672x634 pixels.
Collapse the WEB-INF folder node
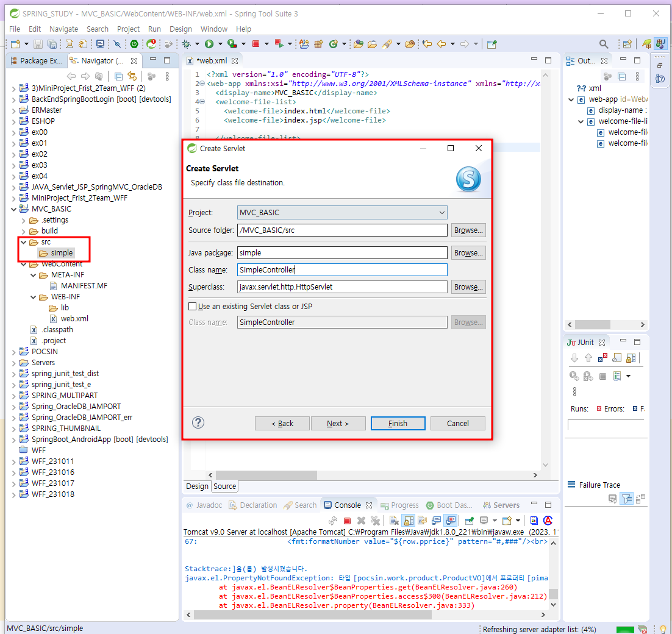[34, 297]
